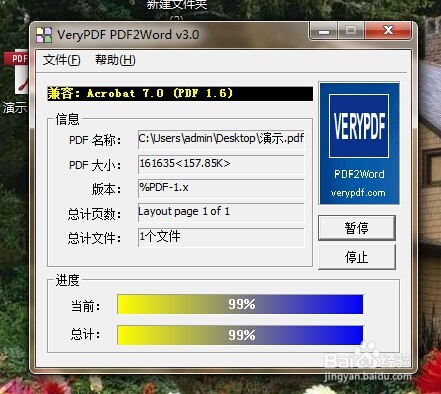441x394 pixels.
Task: Click the 总计页数 field showing Layout page 1 of 1
Action: [x=221, y=212]
